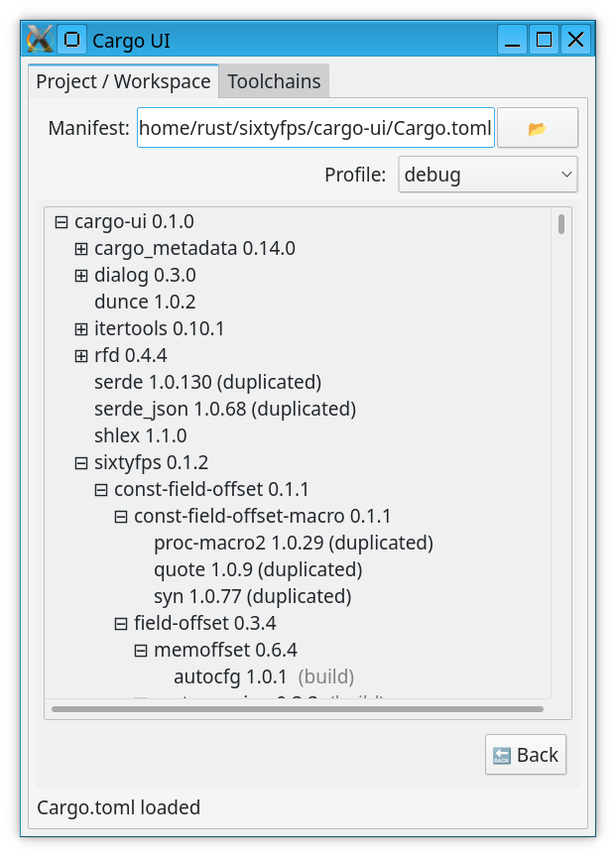Click the pin window titlebar icon
The height and width of the screenshot is (857, 616).
tap(71, 40)
